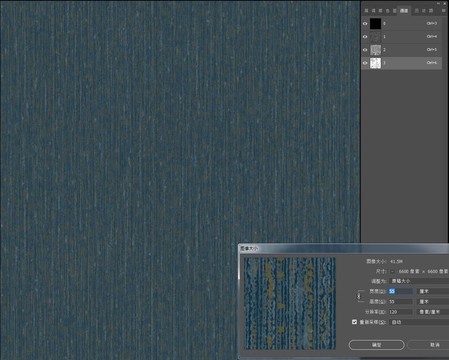Screen dimensions: 449x360
Task: Switch to the active 通道 Channels tab
Action: tap(404, 11)
